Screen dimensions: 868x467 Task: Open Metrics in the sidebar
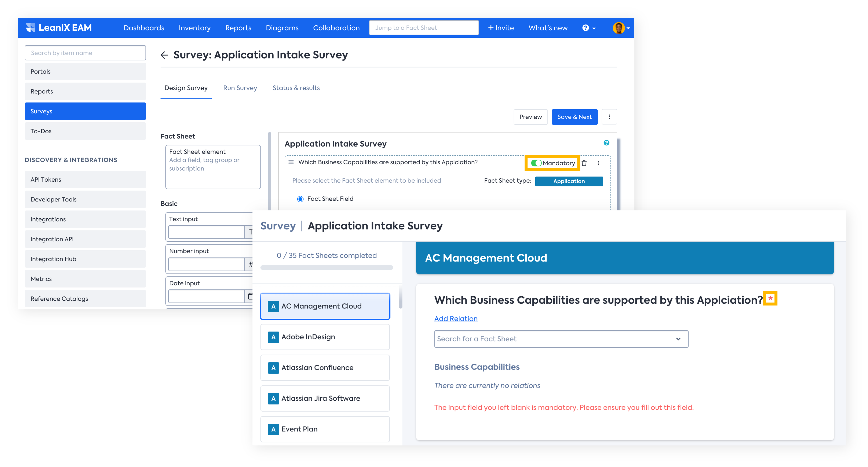point(85,279)
